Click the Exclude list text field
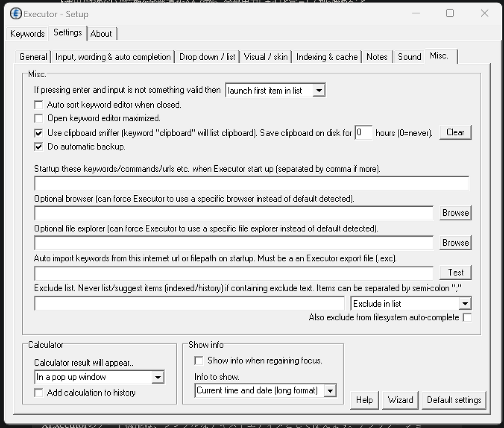Image resolution: width=504 pixels, height=428 pixels. (x=189, y=303)
